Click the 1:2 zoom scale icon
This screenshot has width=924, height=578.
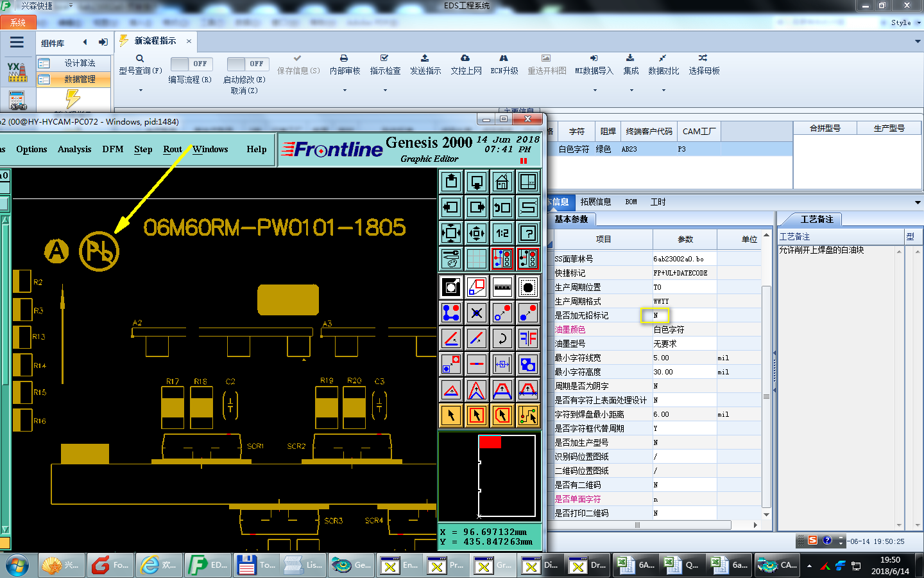tap(502, 233)
